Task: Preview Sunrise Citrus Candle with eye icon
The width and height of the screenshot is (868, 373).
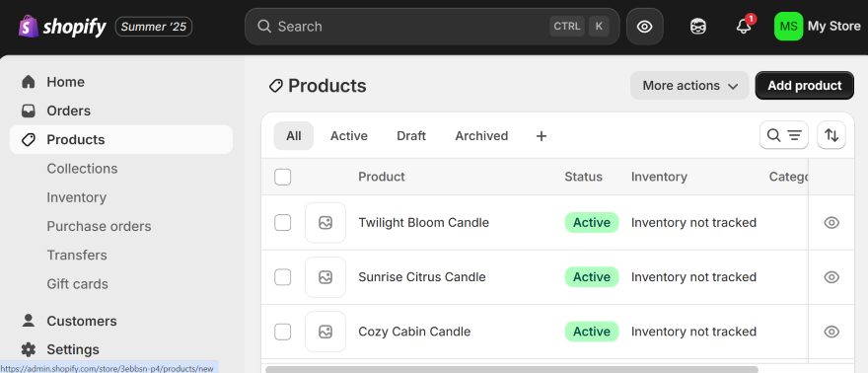Action: (x=832, y=276)
